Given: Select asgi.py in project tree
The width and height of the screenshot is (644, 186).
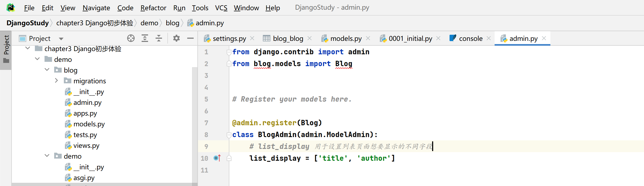Looking at the screenshot, I should 79,178.
